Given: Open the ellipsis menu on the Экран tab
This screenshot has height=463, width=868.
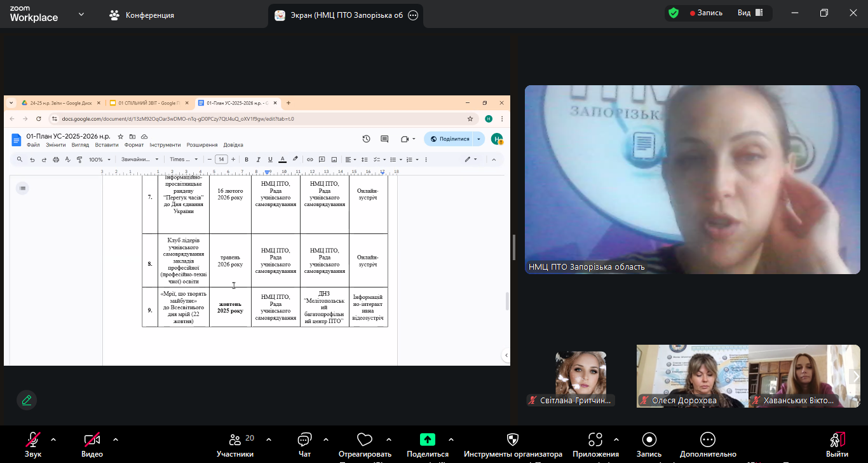Looking at the screenshot, I should coord(413,15).
